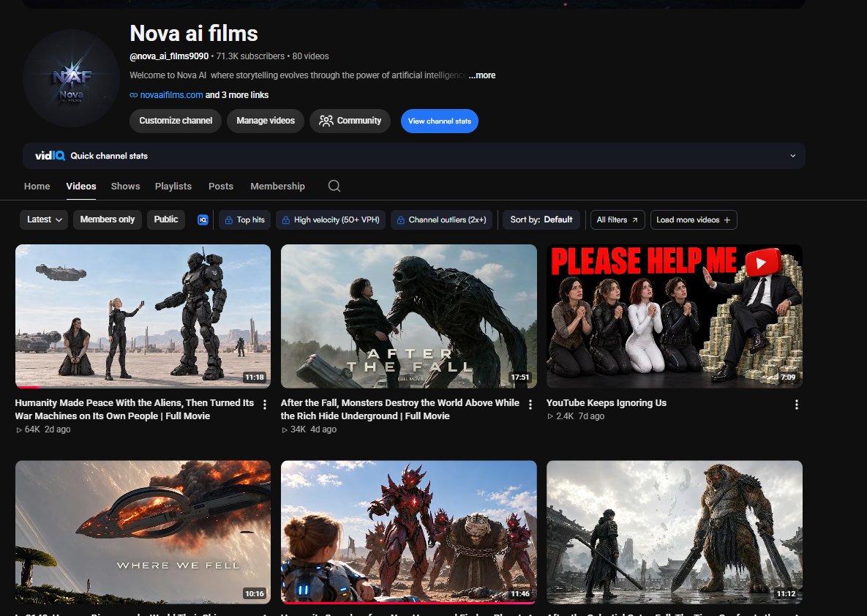The image size is (867, 616).
Task: Click the Where We Fell burning ship thumbnail
Action: coord(143,532)
